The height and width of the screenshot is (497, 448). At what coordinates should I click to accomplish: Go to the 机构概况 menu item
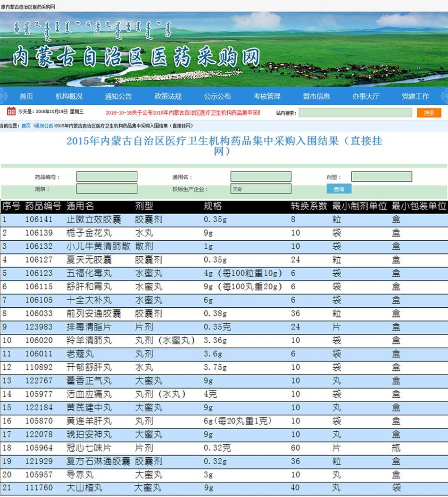pyautogui.click(x=69, y=96)
